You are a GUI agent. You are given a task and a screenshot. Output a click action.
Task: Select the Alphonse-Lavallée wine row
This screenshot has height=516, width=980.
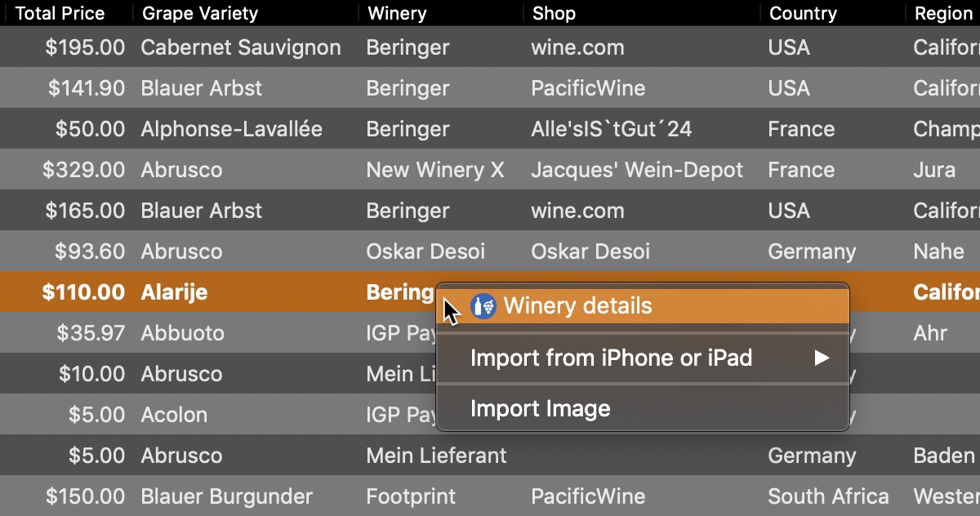[x=231, y=129]
